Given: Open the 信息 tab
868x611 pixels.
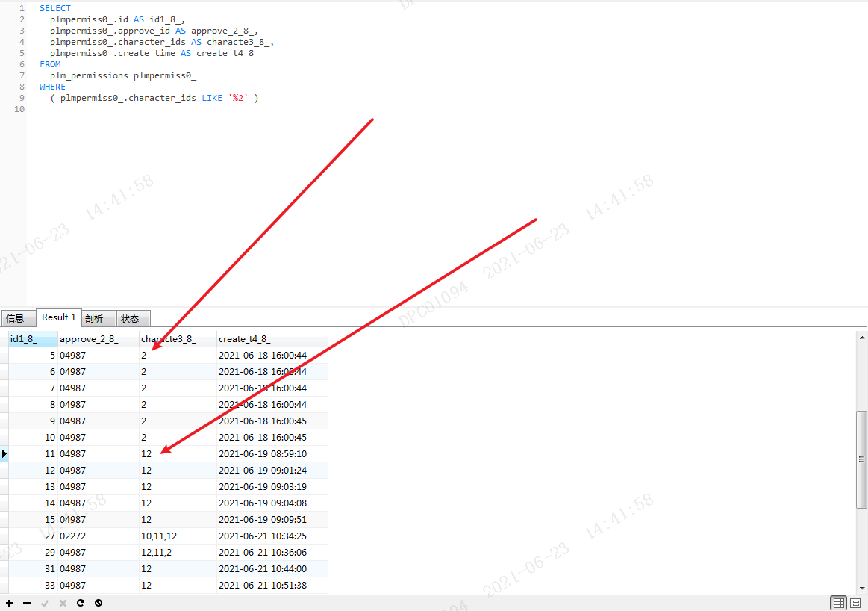Looking at the screenshot, I should (18, 318).
